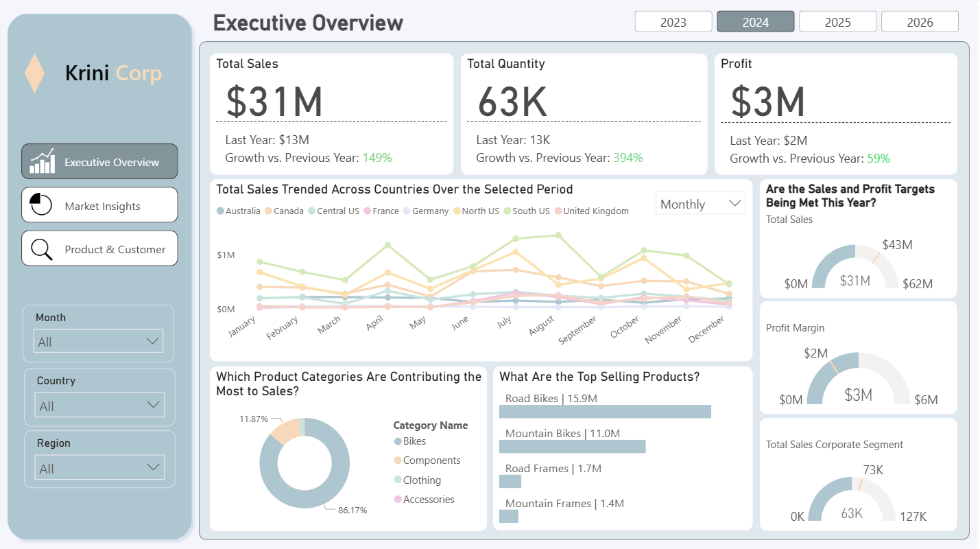The height and width of the screenshot is (549, 980).
Task: Click the Mountain Bikes 11.0M bar
Action: coord(573,446)
